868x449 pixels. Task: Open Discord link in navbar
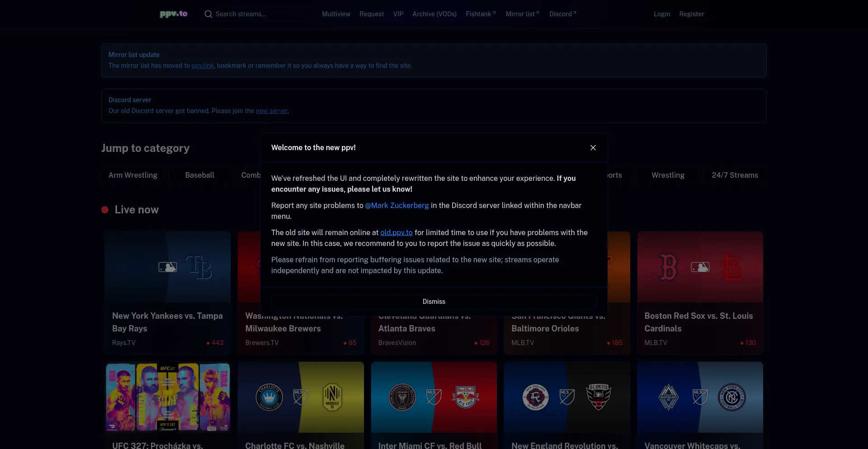pos(563,14)
